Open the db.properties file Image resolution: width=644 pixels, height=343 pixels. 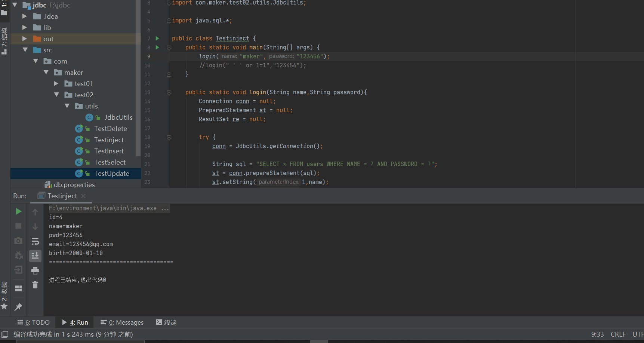click(74, 184)
